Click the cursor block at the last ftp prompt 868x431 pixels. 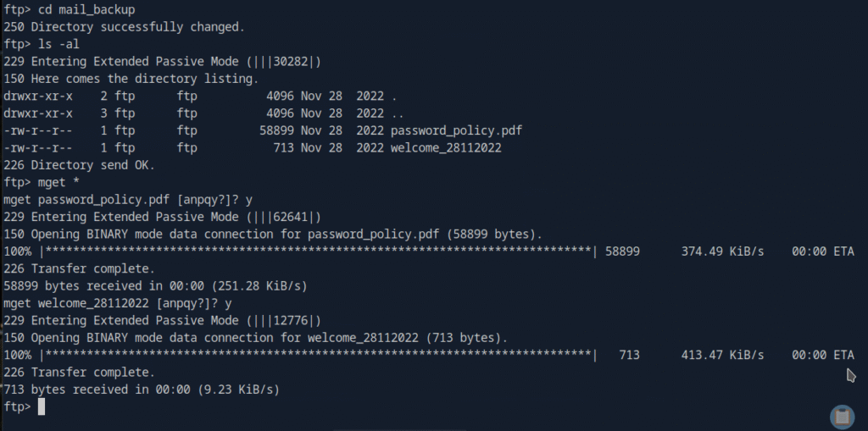(x=42, y=407)
